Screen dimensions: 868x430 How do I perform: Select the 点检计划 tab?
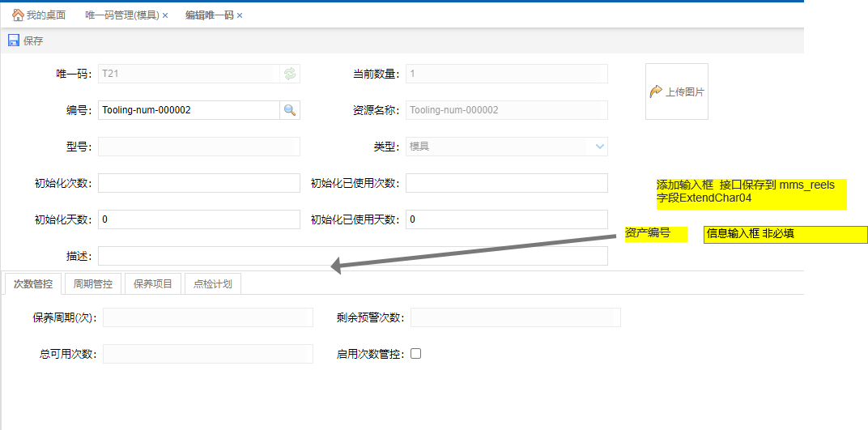pos(212,284)
